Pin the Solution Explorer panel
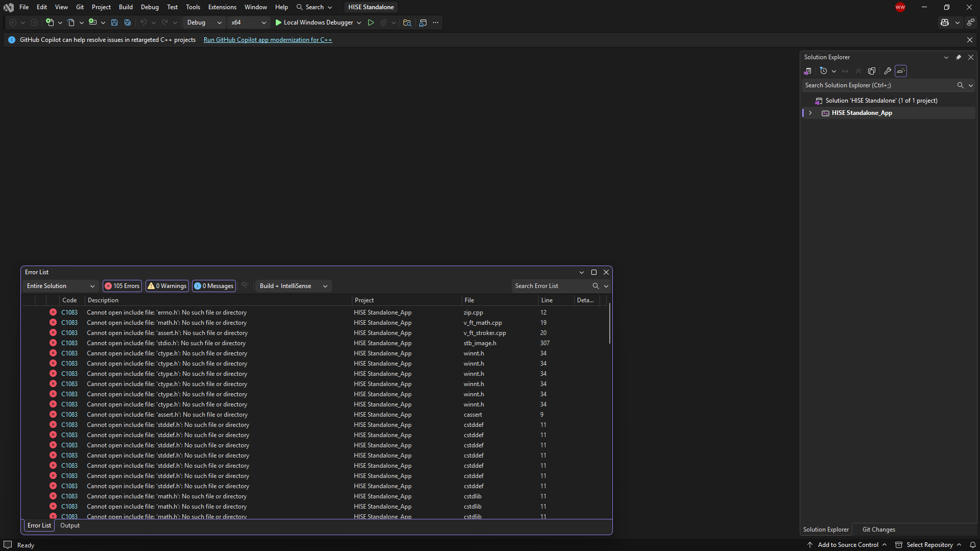This screenshot has height=551, width=980. (959, 57)
